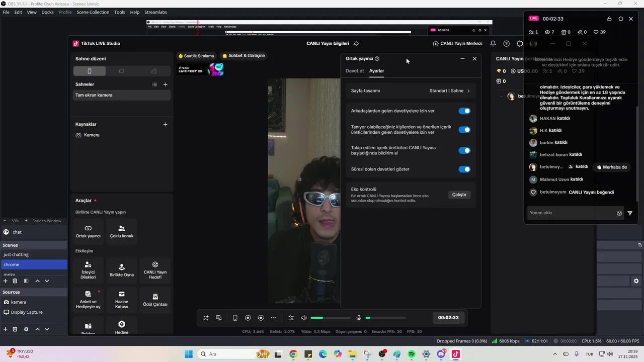Click the chat send filter icon

point(630,213)
